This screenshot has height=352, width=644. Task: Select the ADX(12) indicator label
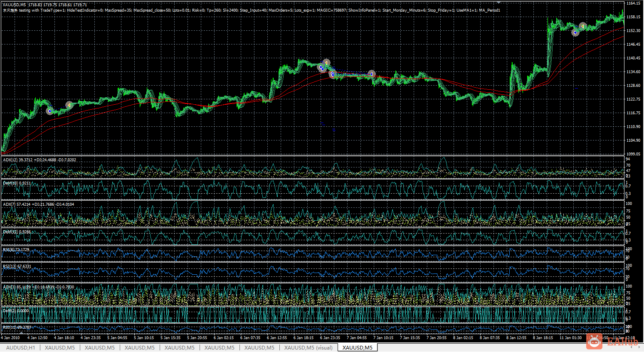click(39, 160)
